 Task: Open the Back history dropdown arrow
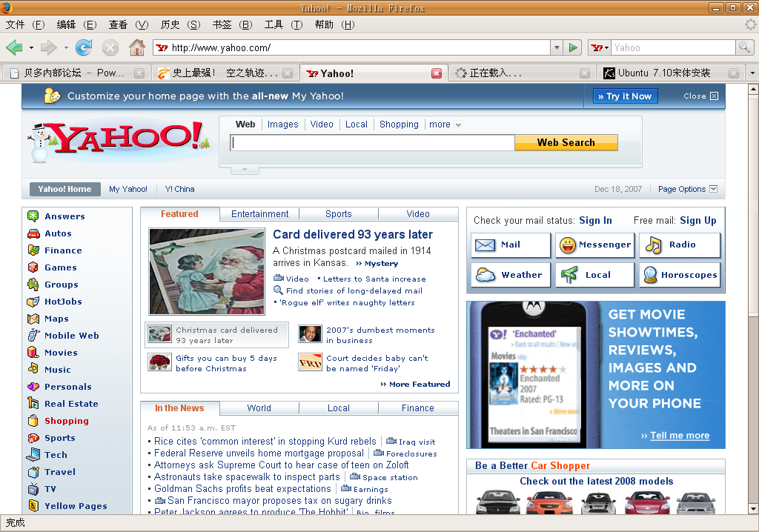pyautogui.click(x=31, y=48)
